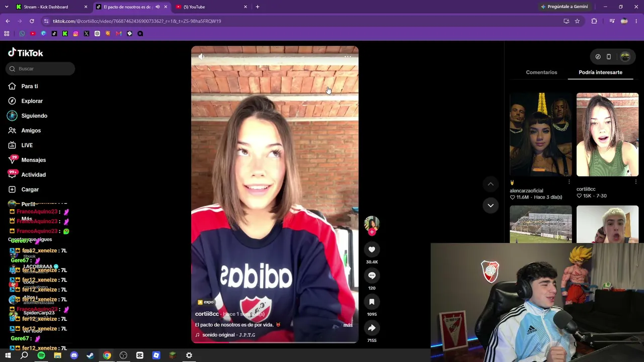
Task: Switch to Comentarios tab
Action: [x=541, y=72]
